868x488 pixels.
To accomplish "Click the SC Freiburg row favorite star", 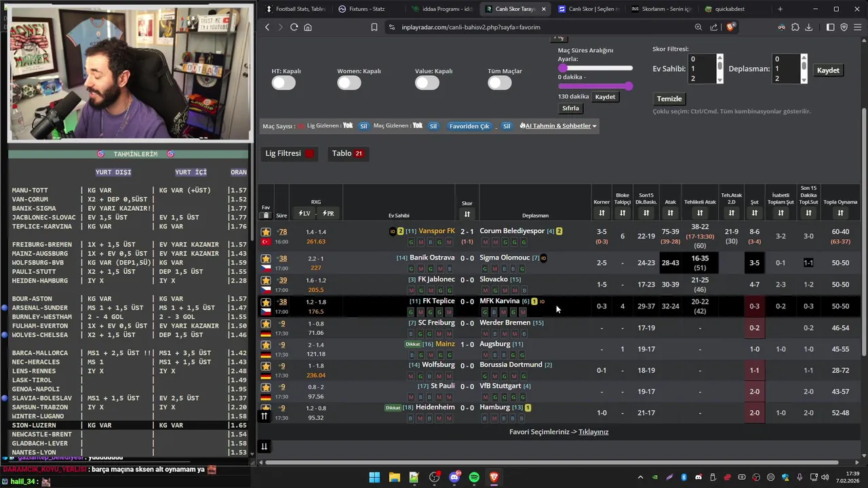I will click(x=266, y=324).
